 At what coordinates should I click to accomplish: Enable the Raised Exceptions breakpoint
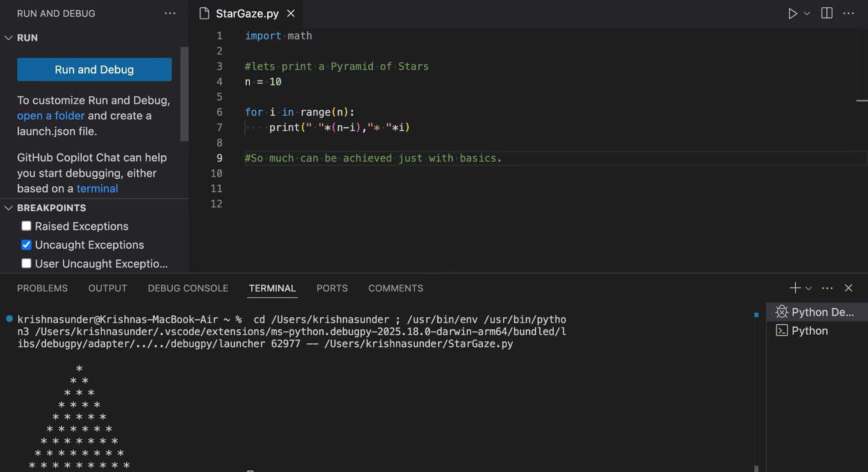point(26,226)
